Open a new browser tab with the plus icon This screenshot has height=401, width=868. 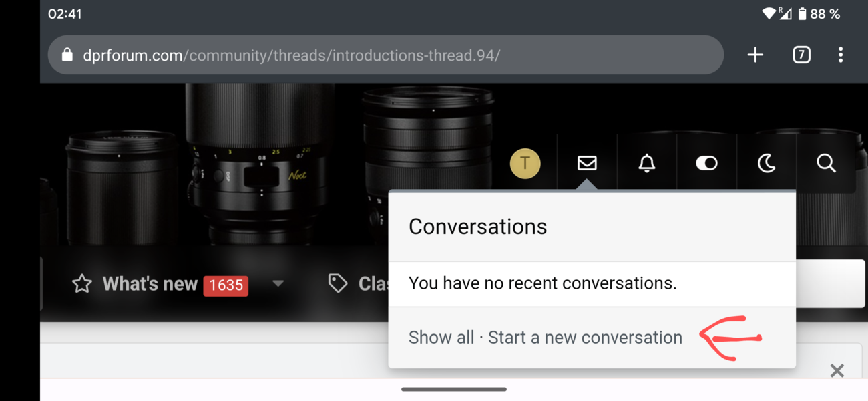755,55
